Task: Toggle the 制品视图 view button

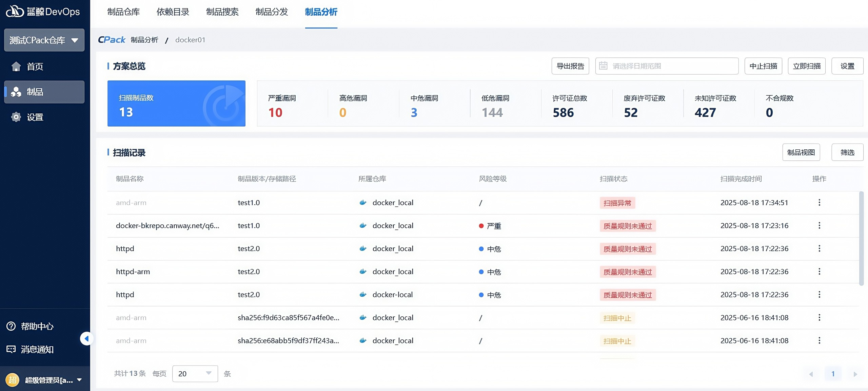Action: 801,152
